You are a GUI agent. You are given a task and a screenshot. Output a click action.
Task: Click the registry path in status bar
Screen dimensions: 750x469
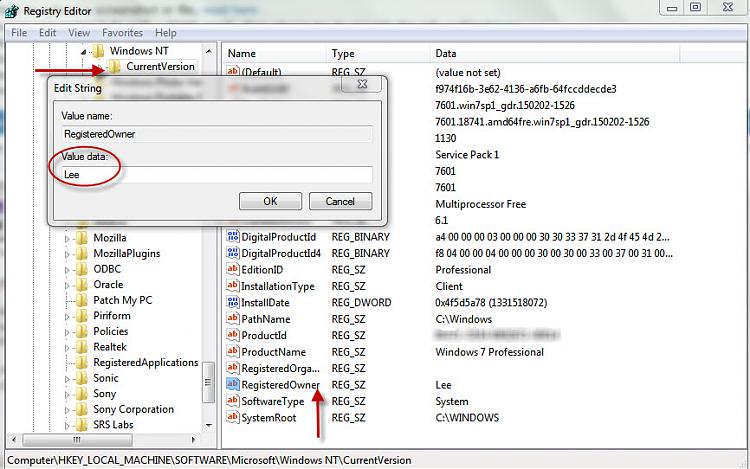click(x=209, y=460)
